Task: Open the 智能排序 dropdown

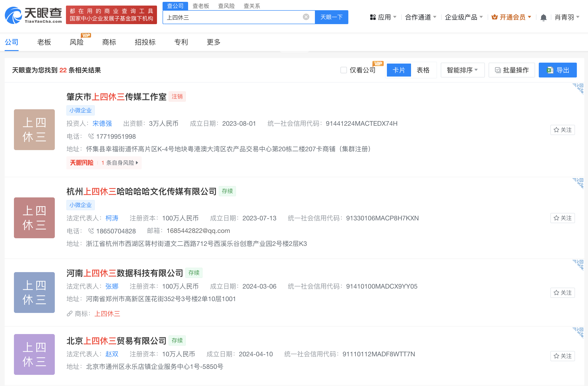Action: point(462,70)
